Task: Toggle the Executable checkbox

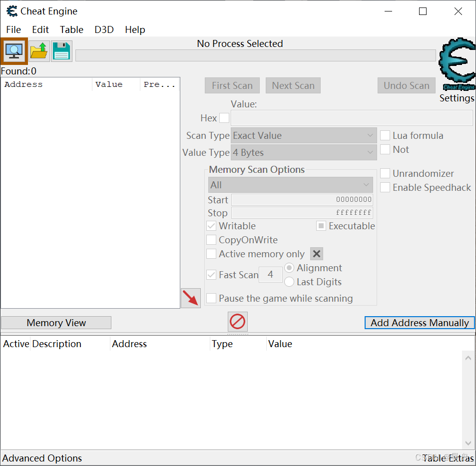Action: [321, 226]
